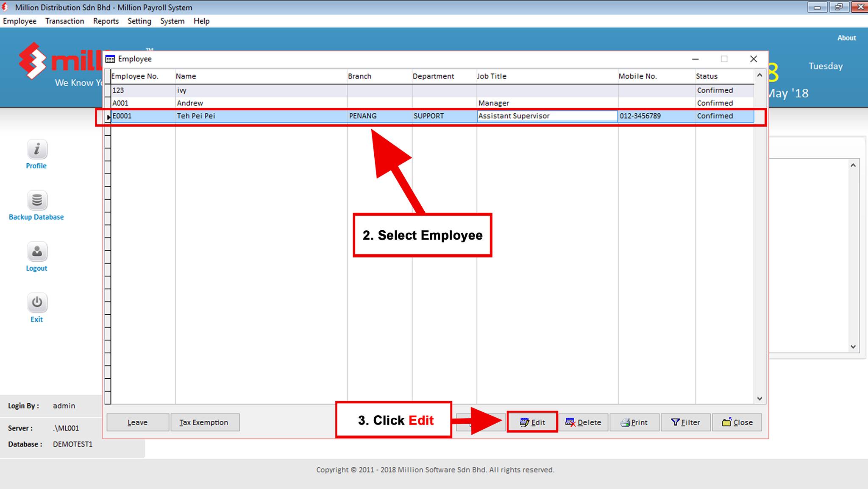Image resolution: width=868 pixels, height=489 pixels.
Task: Sort by Department column header
Action: pyautogui.click(x=444, y=76)
